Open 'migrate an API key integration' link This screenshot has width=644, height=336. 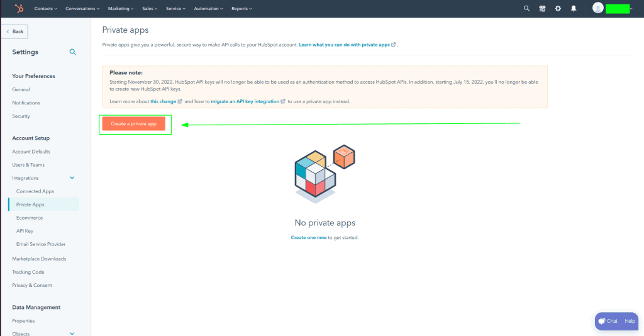[245, 101]
